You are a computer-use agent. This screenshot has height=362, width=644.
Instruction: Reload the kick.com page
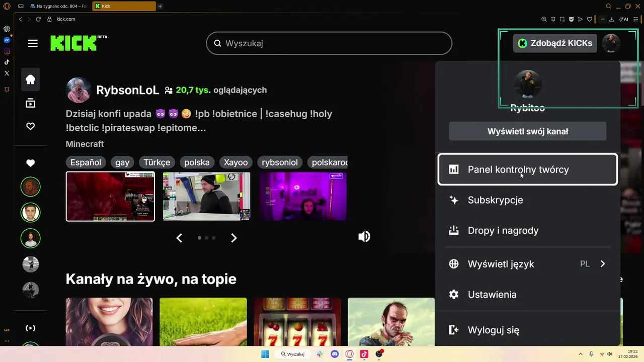38,19
